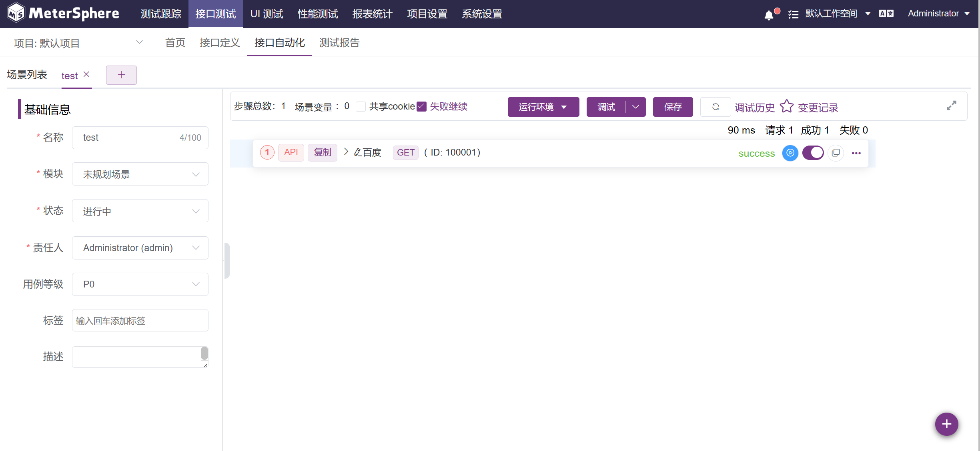
Task: Open the 用例等级 dropdown showing P0
Action: (140, 284)
